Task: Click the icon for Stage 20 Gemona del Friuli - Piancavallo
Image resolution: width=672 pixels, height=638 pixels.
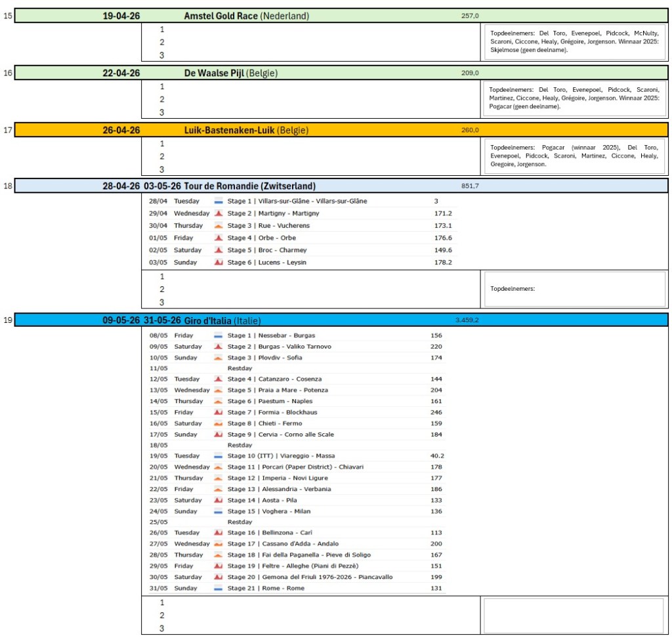Action: coord(218,577)
